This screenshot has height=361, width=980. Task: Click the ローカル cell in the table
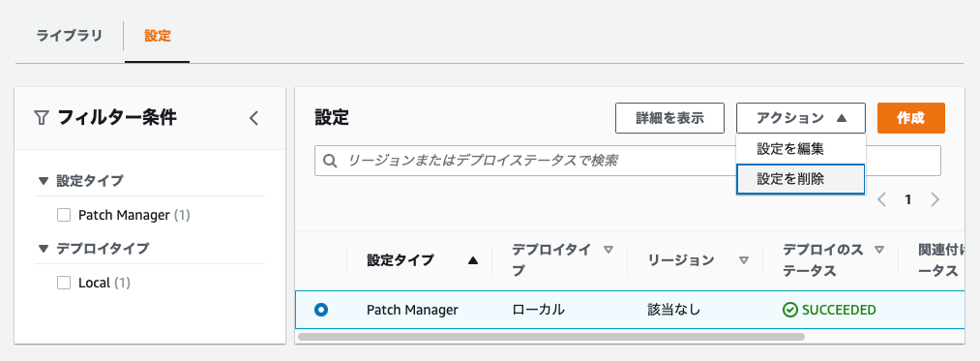point(538,310)
